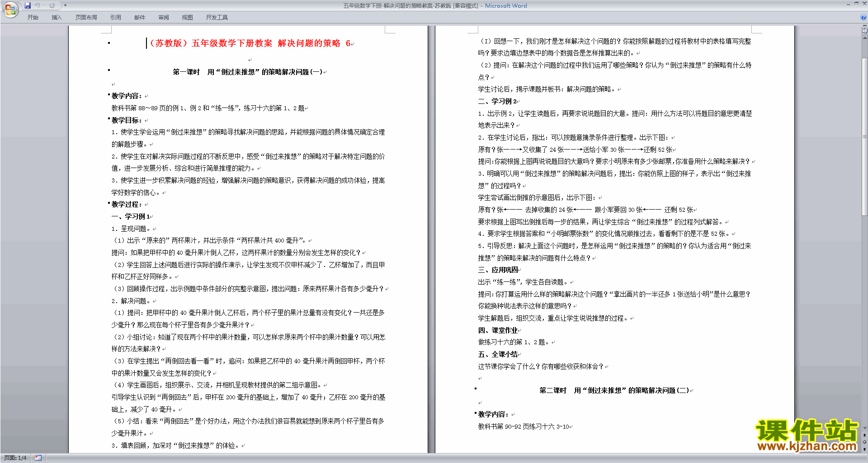Screen dimensions: 868x463
Task: Click the line 教科书第 88~89 页的例 1、例 2
Action: [x=208, y=108]
